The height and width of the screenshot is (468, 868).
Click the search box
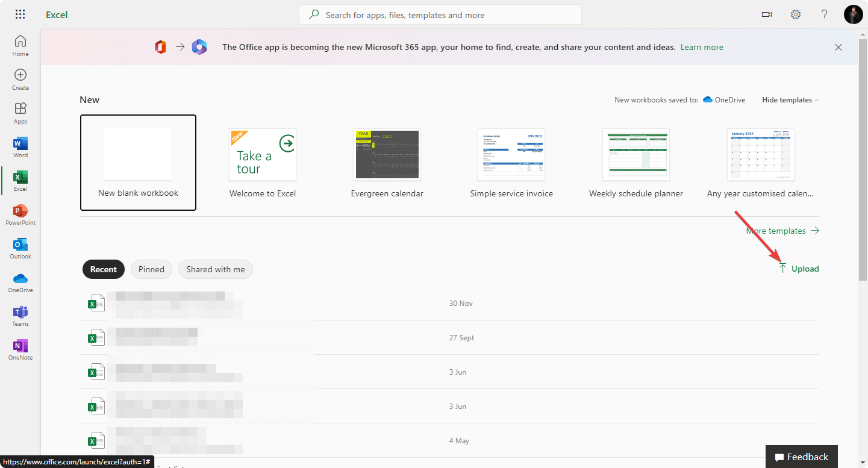pyautogui.click(x=440, y=15)
